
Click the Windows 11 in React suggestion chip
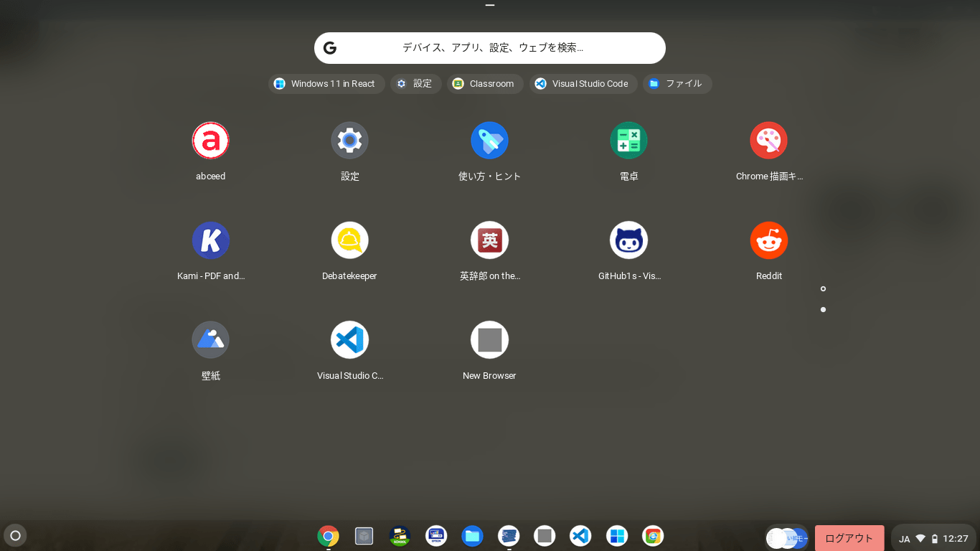[326, 84]
